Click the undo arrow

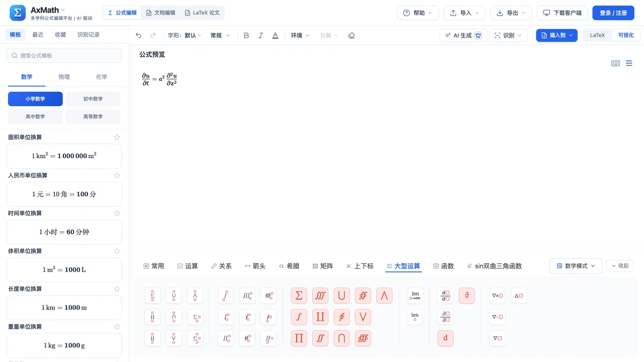coord(138,35)
